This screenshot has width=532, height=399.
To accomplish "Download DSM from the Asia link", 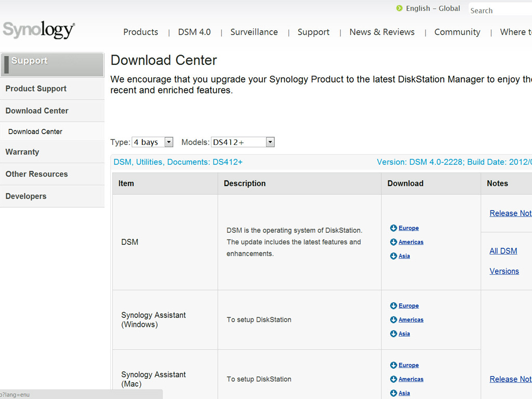I will point(404,256).
